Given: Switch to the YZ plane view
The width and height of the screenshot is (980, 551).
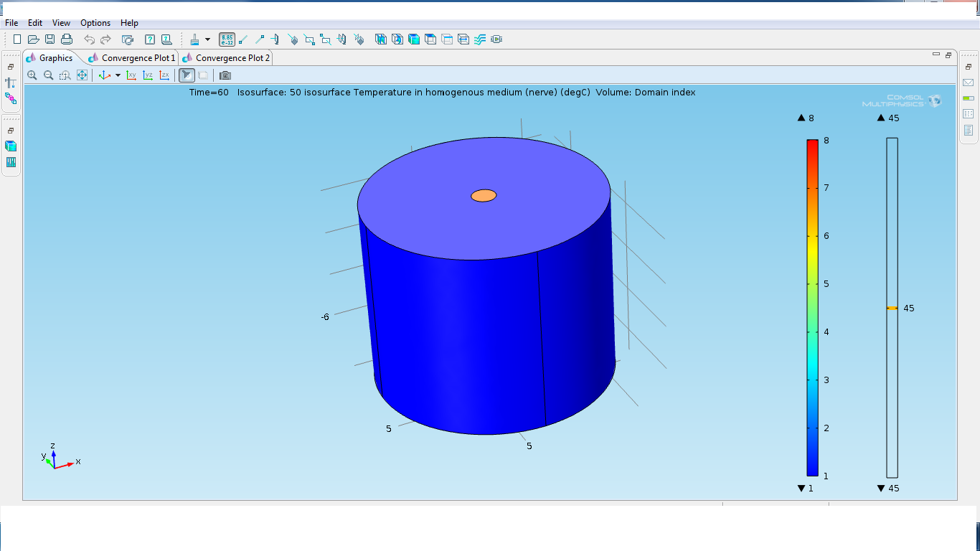Looking at the screenshot, I should (x=148, y=75).
